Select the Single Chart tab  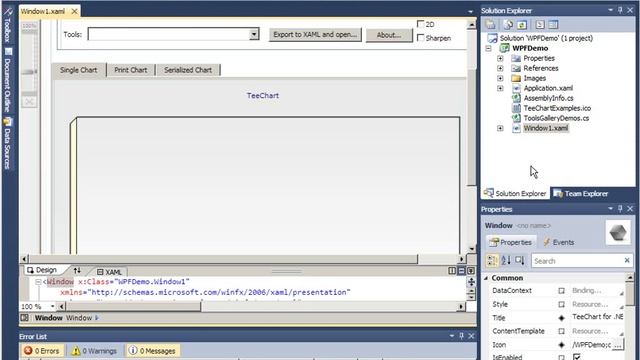(79, 70)
